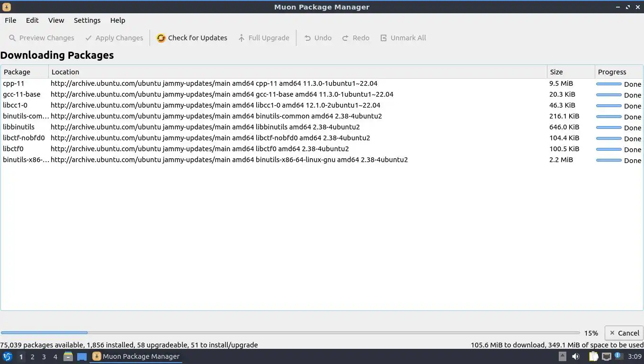Open the network connection tray icon
This screenshot has width=644, height=364.
[607, 356]
